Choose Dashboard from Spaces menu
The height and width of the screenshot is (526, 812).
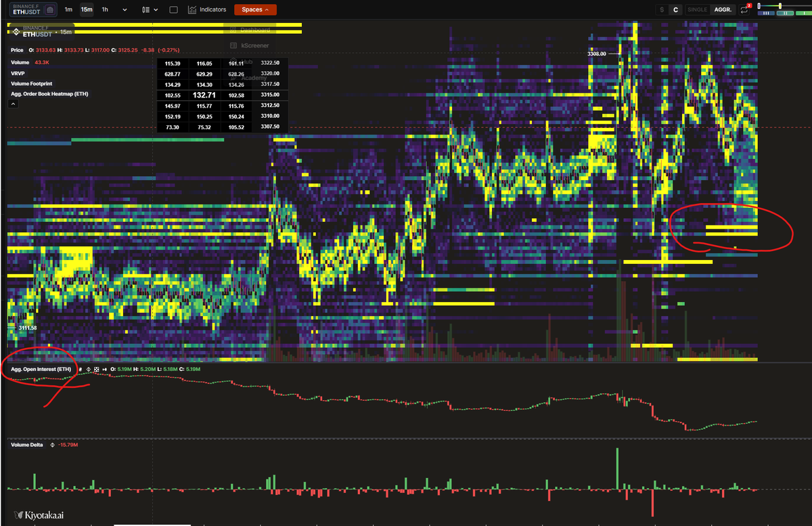(x=252, y=30)
